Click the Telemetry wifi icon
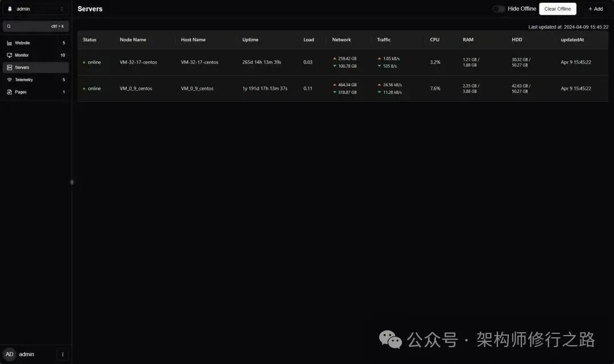The width and height of the screenshot is (614, 364). point(10,80)
